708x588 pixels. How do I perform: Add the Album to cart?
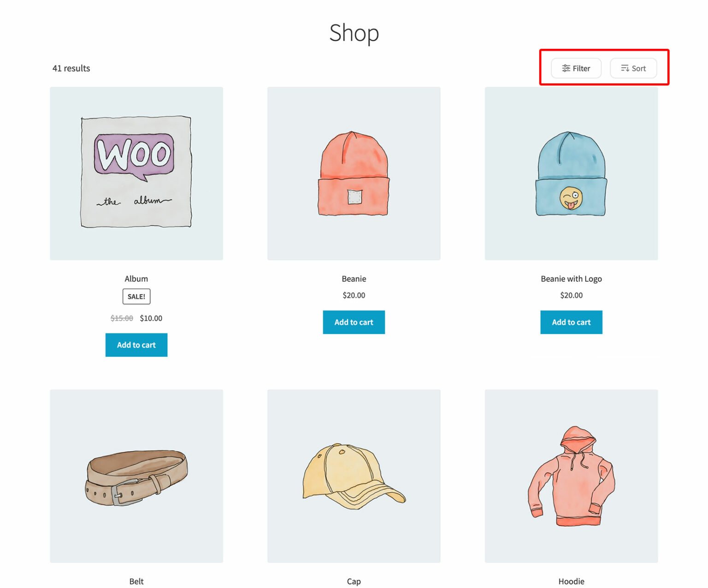click(x=136, y=344)
